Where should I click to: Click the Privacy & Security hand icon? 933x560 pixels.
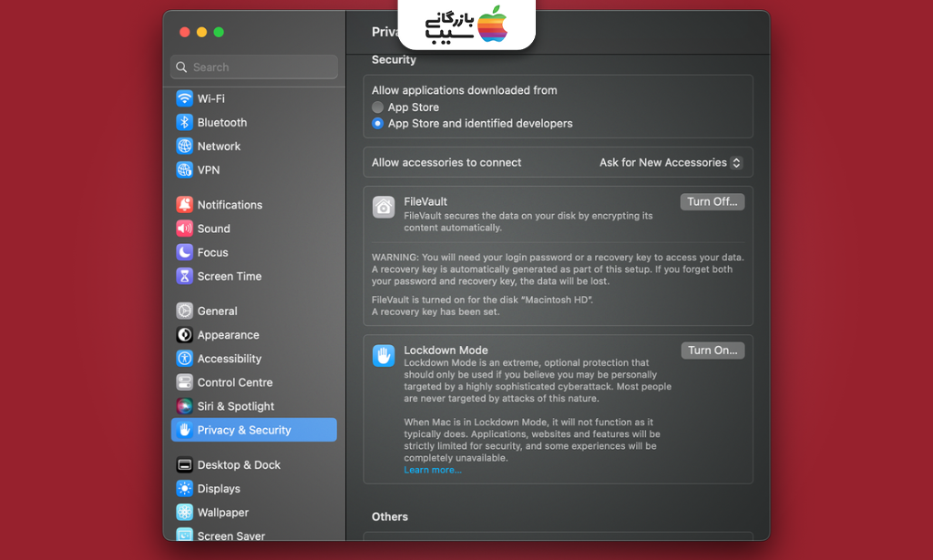184,430
